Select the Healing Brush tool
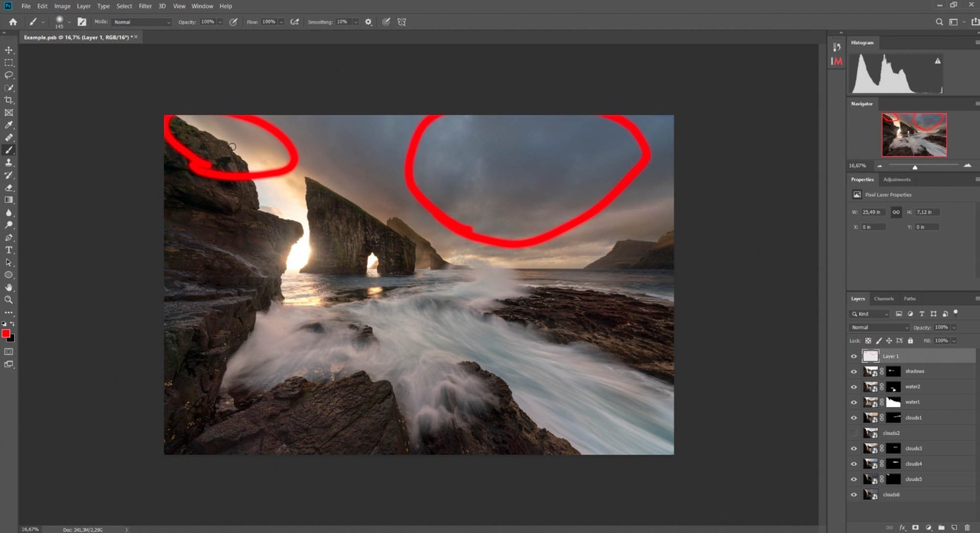The image size is (980, 533). point(9,137)
